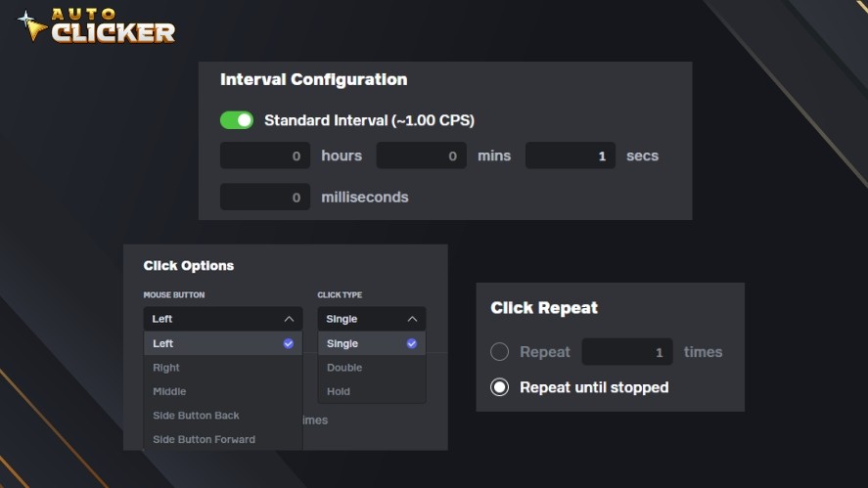The image size is (868, 488).
Task: Click the MOUSE BUTTON label
Action: point(174,295)
